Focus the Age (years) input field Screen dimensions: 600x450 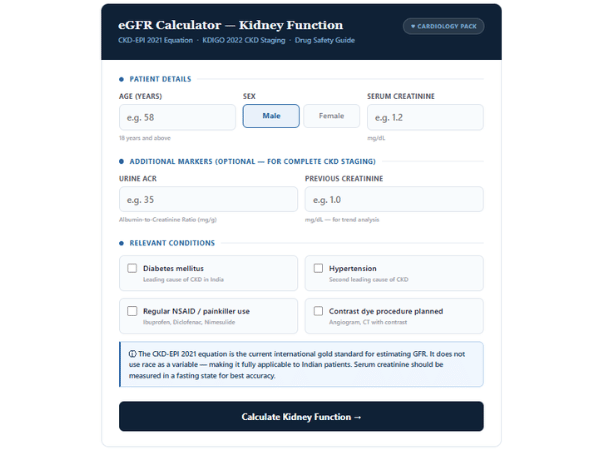coord(177,117)
